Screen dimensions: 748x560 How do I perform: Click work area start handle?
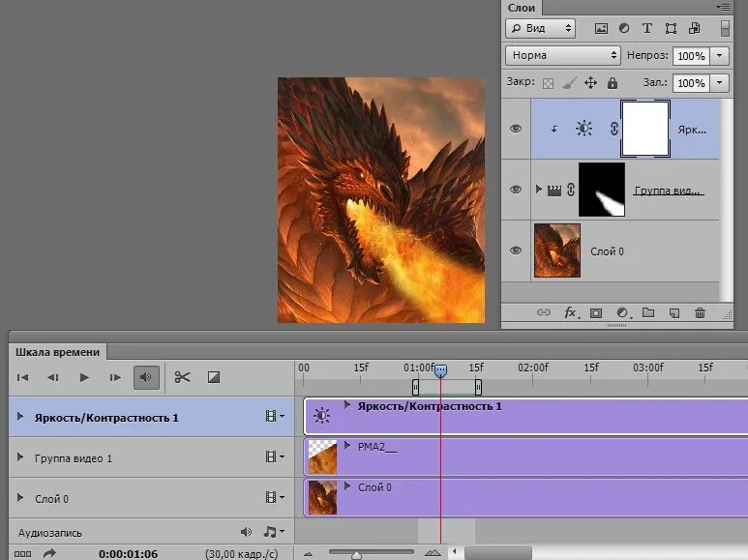(x=415, y=387)
